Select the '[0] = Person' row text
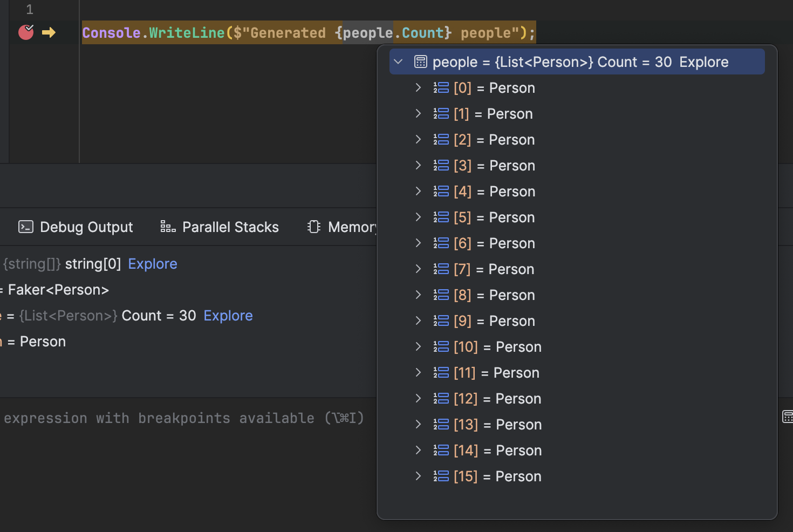 (x=494, y=88)
